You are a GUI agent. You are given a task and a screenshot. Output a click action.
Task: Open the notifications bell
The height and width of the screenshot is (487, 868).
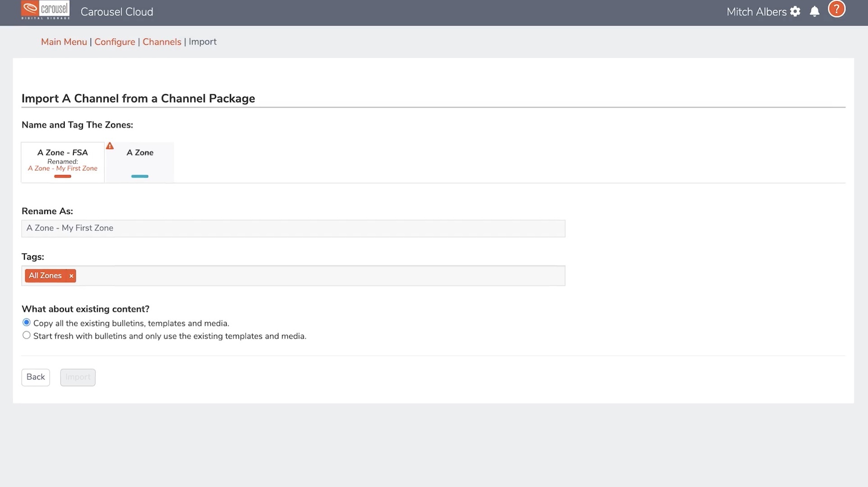(x=815, y=12)
